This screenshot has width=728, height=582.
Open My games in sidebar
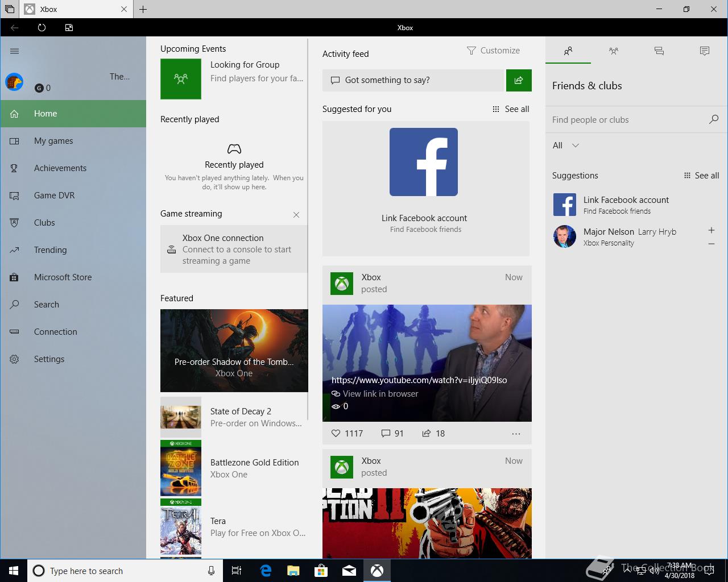tap(73, 141)
